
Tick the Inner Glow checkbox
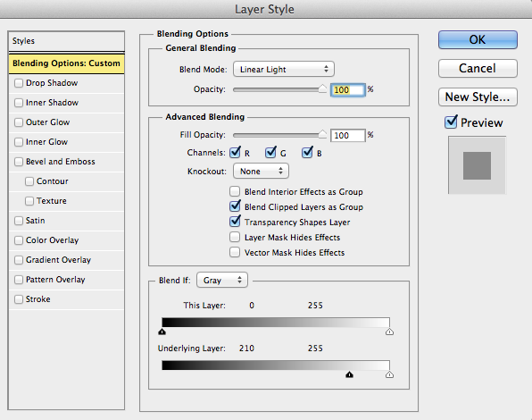pyautogui.click(x=19, y=142)
